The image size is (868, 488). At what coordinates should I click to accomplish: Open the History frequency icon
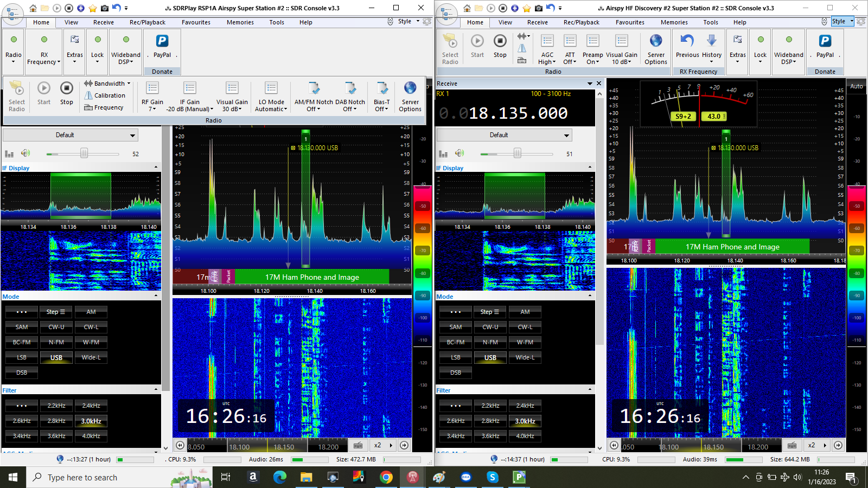711,41
